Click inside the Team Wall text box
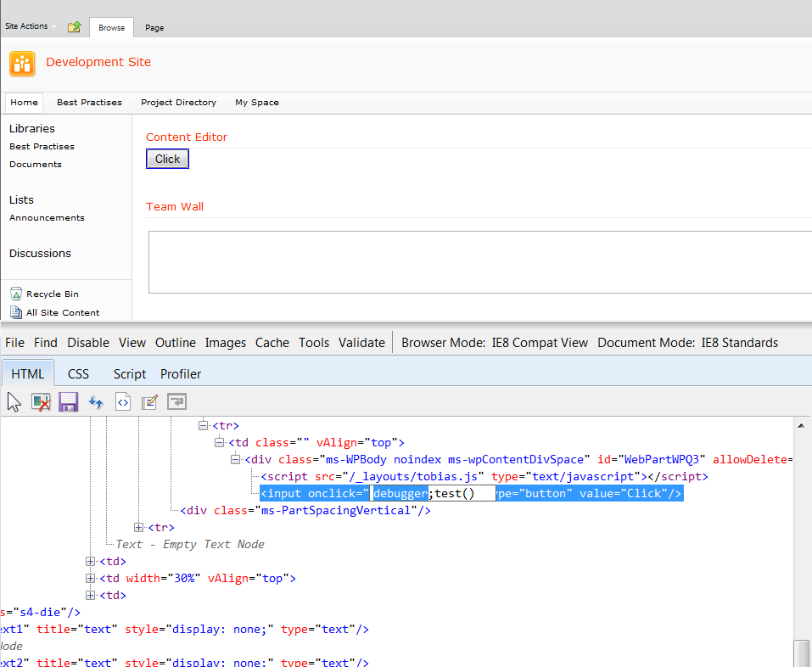 tap(480, 262)
